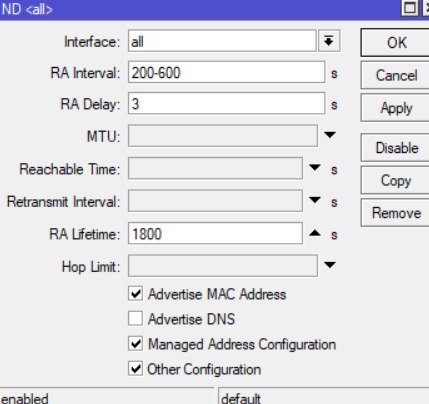
Task: Disable this ND entry
Action: click(395, 148)
